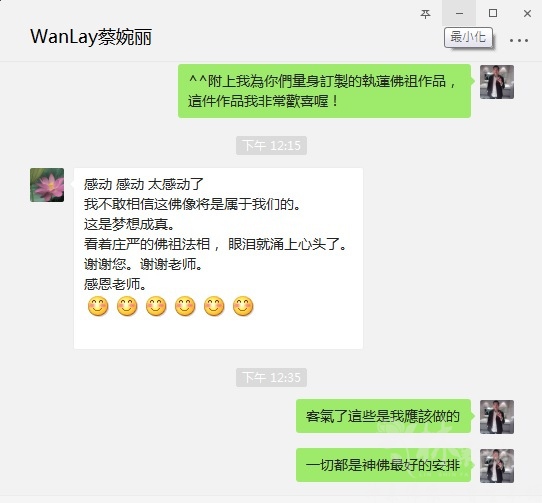
Task: Open sender avatar beside first green message
Action: (497, 82)
